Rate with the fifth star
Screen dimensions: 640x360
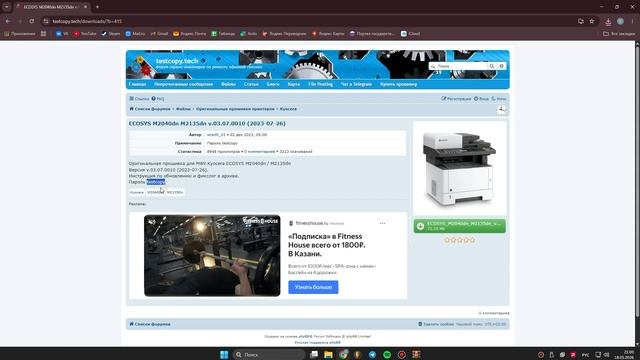473,240
